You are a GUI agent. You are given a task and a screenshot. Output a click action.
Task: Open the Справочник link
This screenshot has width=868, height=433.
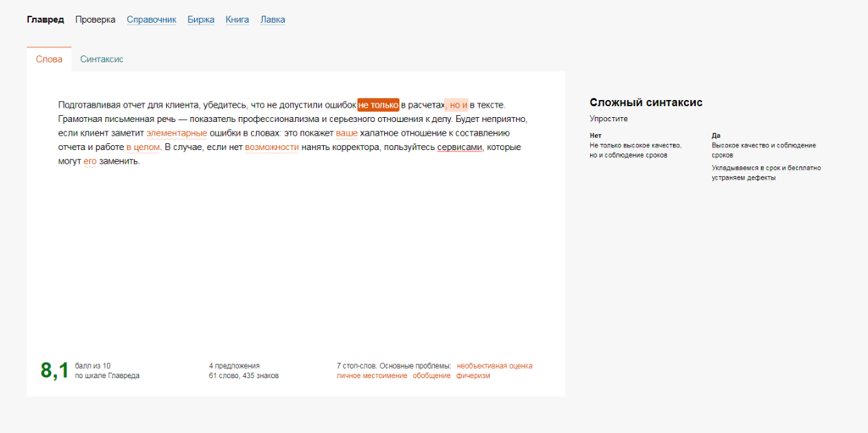pyautogui.click(x=151, y=19)
